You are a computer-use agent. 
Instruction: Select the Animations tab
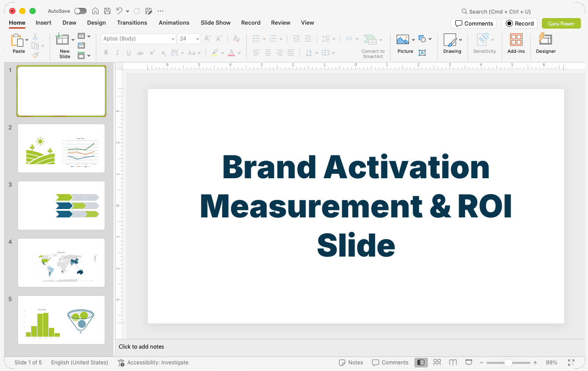pos(174,23)
